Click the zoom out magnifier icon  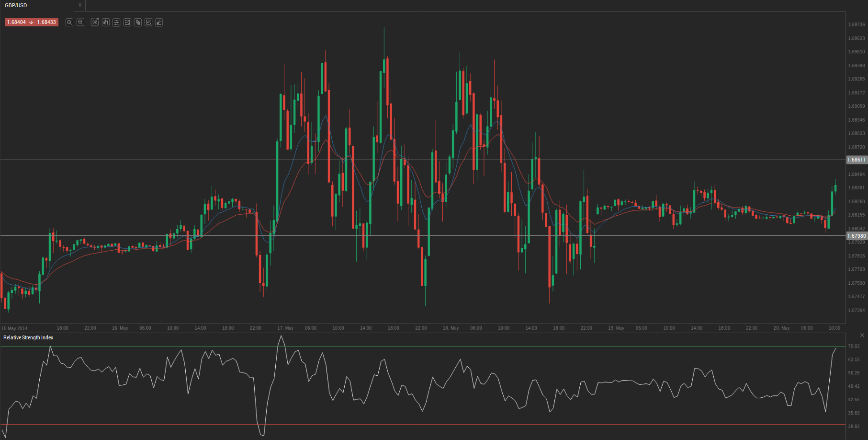click(69, 23)
